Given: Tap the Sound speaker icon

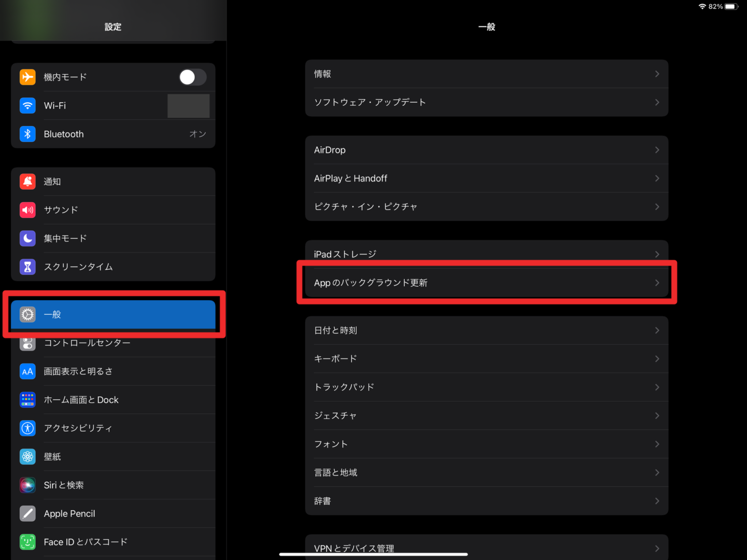Looking at the screenshot, I should (27, 210).
